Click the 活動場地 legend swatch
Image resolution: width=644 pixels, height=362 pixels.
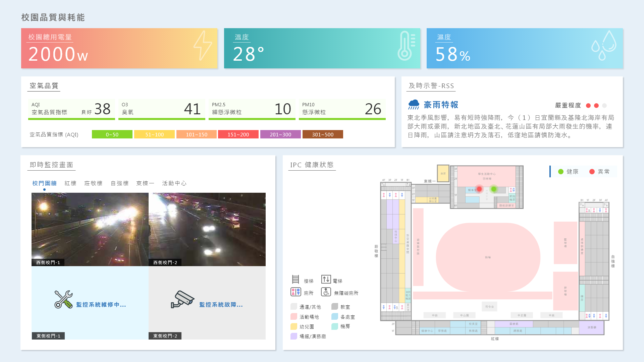(294, 316)
